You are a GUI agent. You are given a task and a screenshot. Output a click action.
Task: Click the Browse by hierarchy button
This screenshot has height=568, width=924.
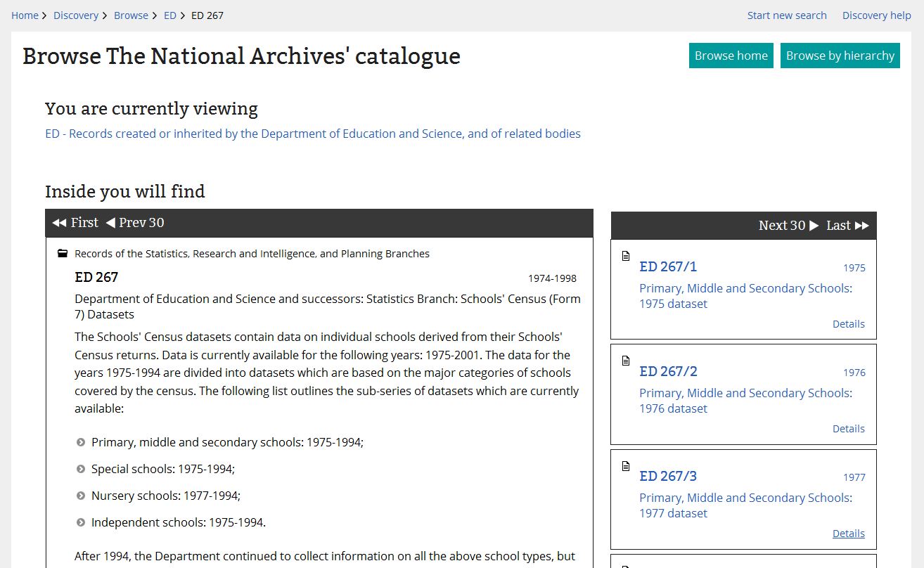(x=840, y=56)
